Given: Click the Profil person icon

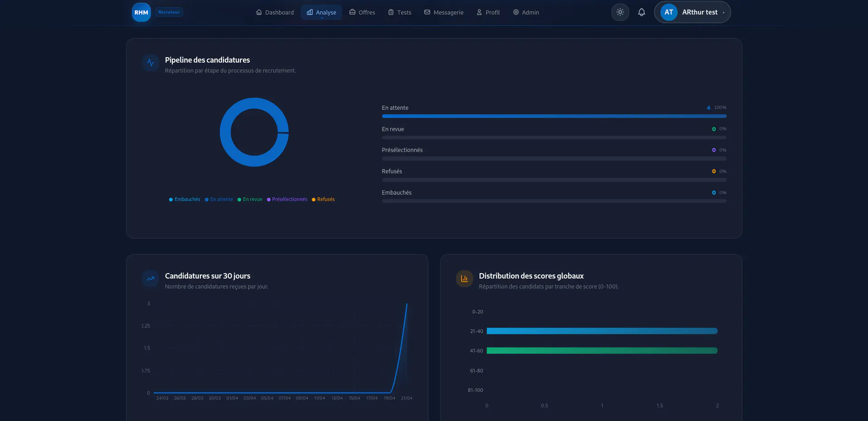Looking at the screenshot, I should tap(479, 12).
